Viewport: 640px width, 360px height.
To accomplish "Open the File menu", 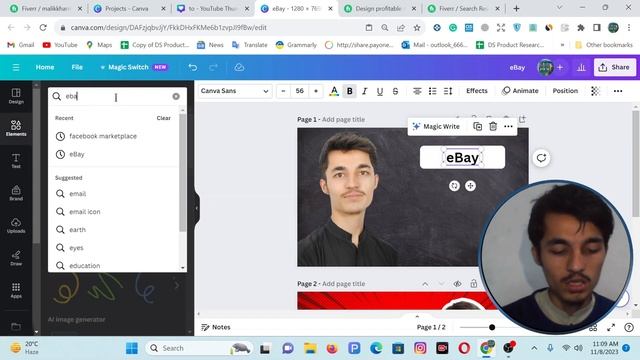I will [77, 67].
